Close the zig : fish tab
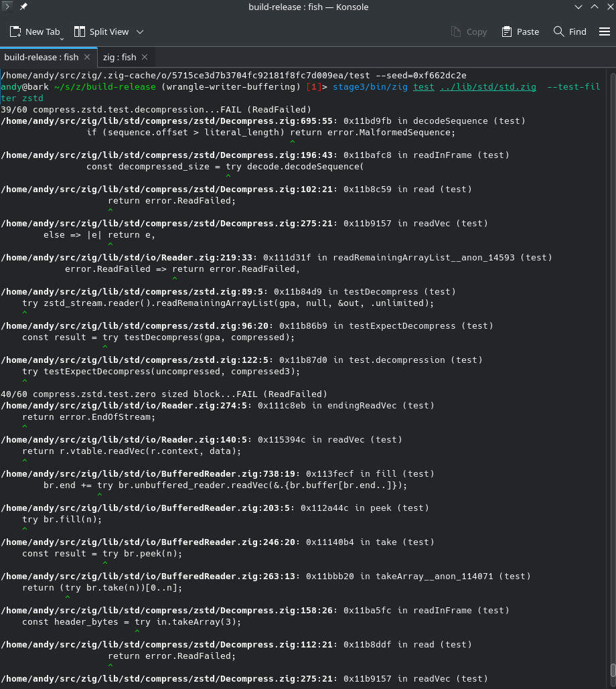Image resolution: width=616 pixels, height=689 pixels. [145, 57]
